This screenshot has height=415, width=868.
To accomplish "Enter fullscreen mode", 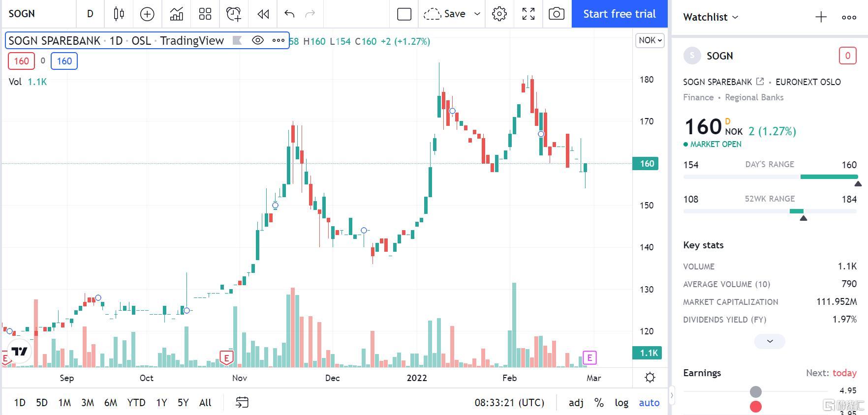I will coord(528,14).
